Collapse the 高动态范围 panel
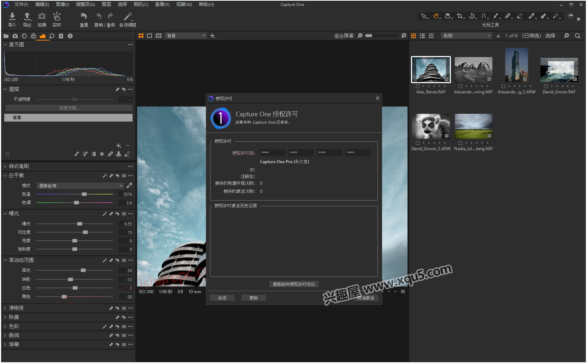 tap(5, 260)
